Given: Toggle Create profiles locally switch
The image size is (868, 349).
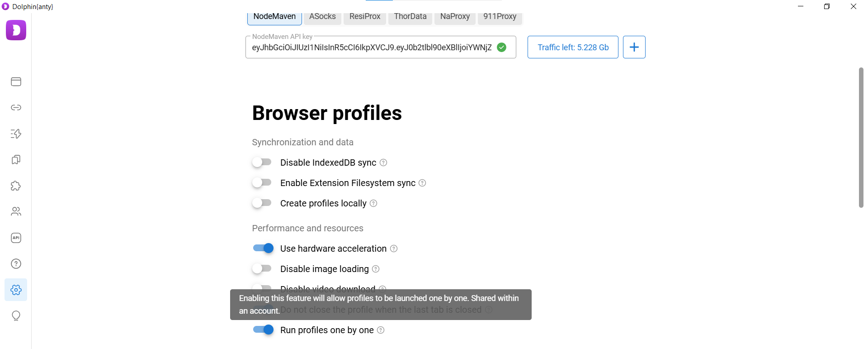Looking at the screenshot, I should tap(262, 203).
